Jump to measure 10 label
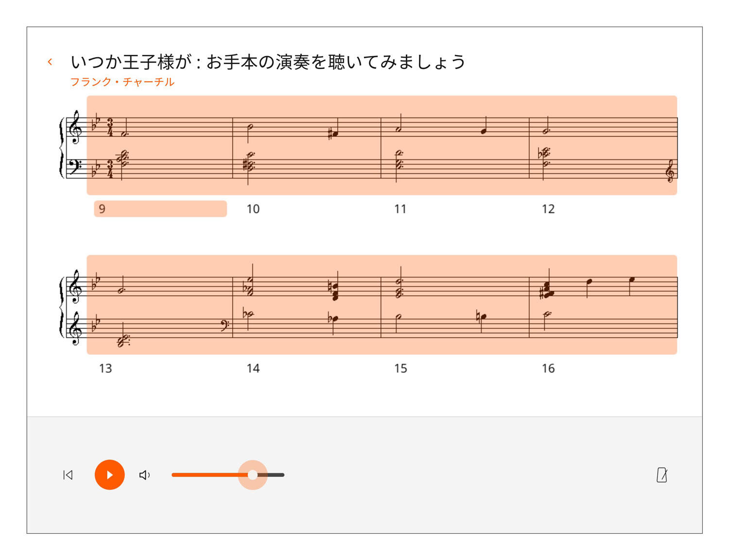 pyautogui.click(x=253, y=209)
